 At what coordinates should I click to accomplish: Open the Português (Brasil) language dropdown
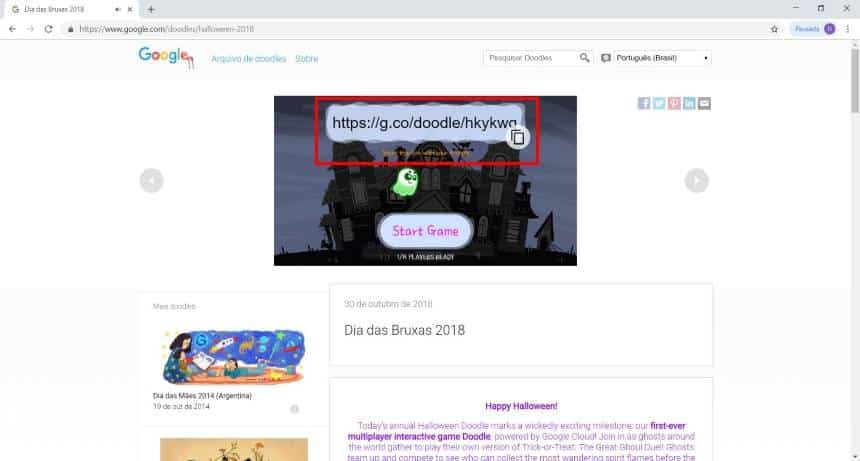(x=662, y=58)
